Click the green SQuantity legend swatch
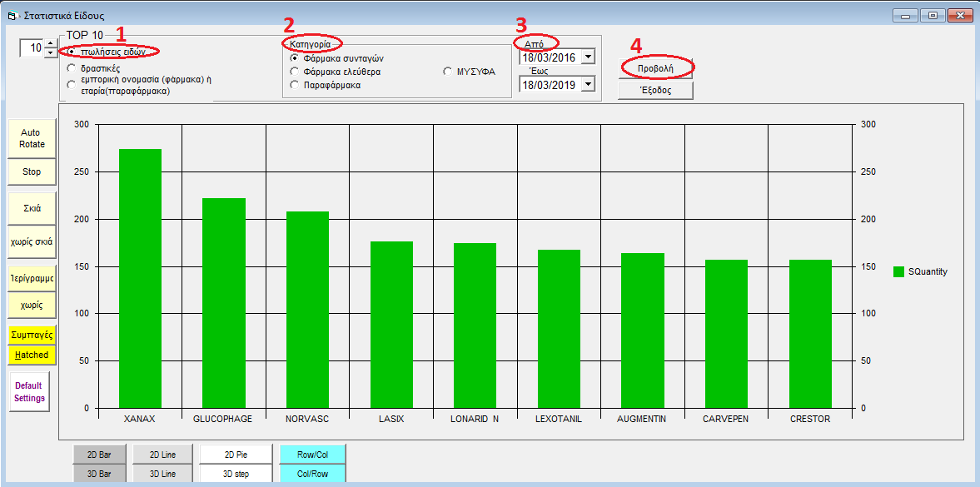 899,271
